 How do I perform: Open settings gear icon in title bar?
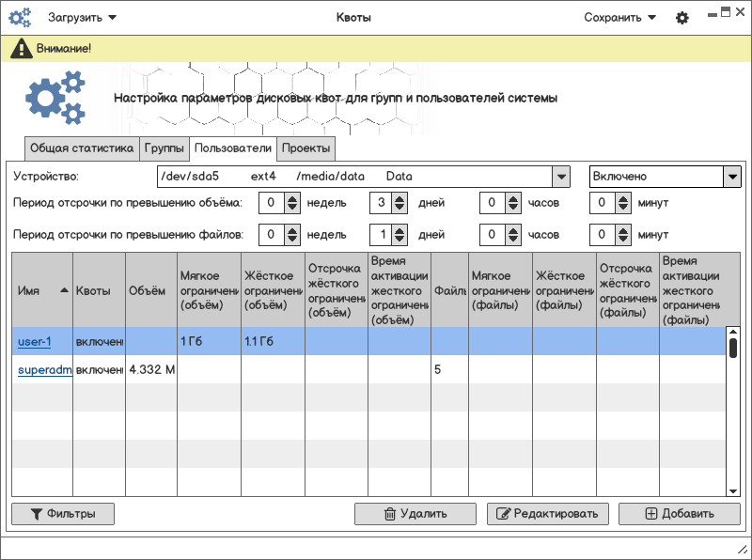click(682, 18)
